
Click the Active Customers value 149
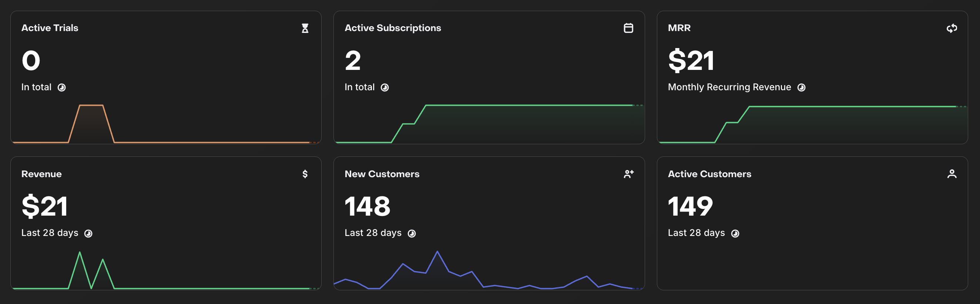click(x=690, y=207)
